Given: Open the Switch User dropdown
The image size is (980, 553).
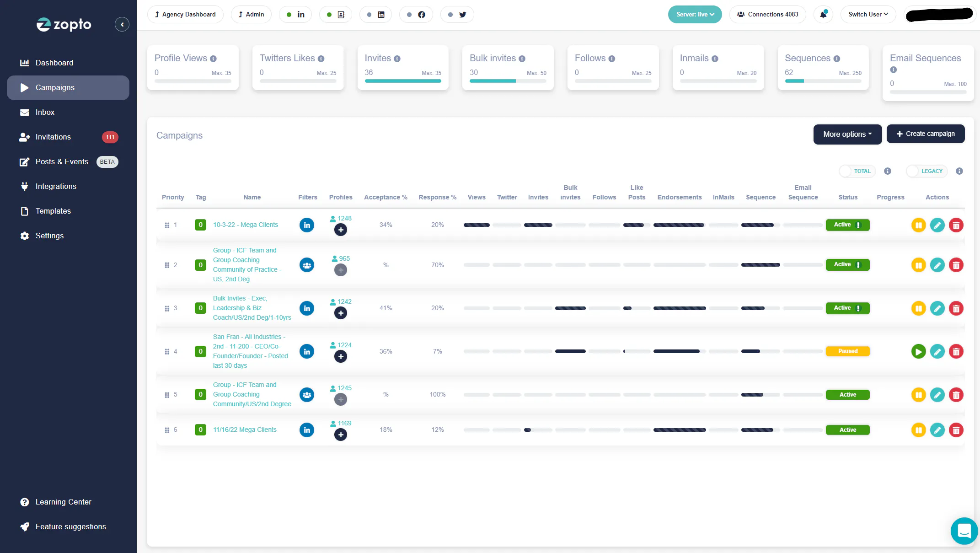Looking at the screenshot, I should [868, 14].
